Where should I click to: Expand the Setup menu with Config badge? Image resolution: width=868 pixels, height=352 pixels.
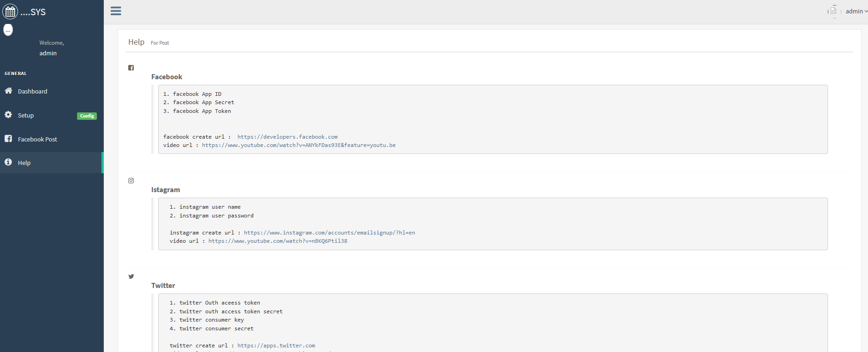26,116
